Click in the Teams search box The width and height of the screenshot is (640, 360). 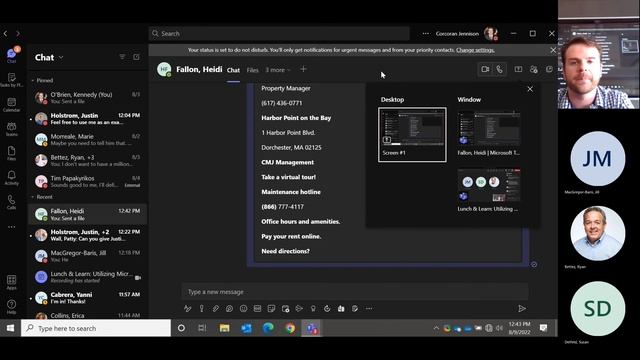click(x=279, y=33)
